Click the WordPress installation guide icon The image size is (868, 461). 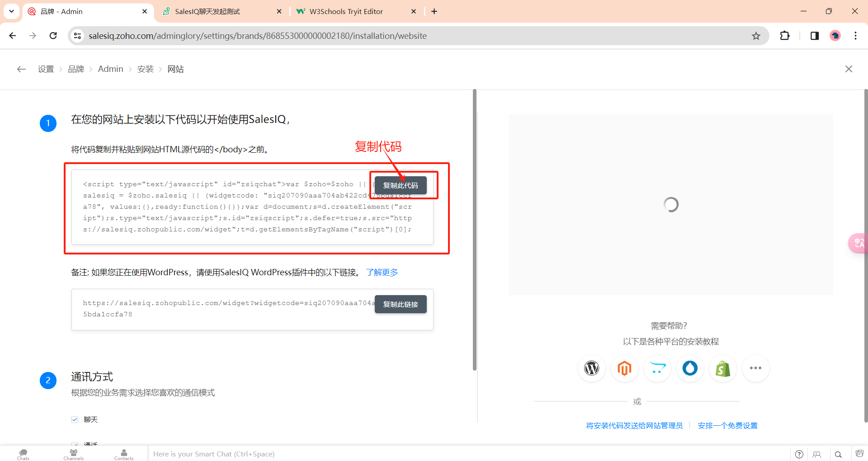[591, 368]
